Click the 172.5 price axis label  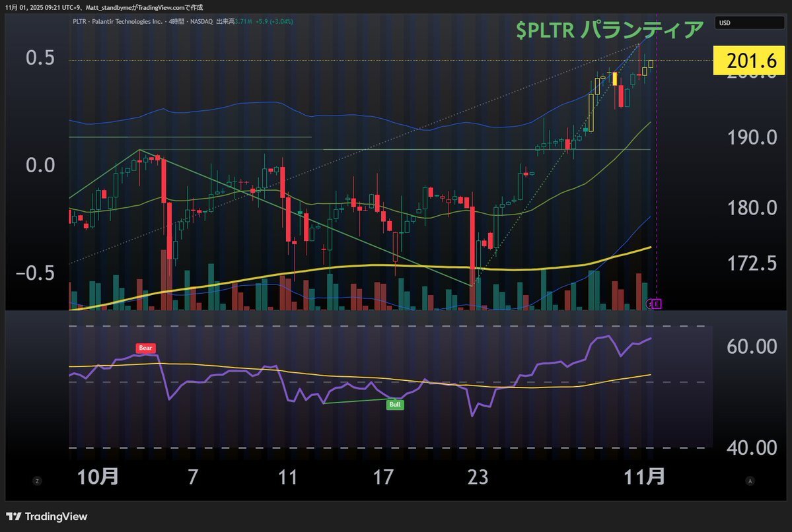[751, 264]
